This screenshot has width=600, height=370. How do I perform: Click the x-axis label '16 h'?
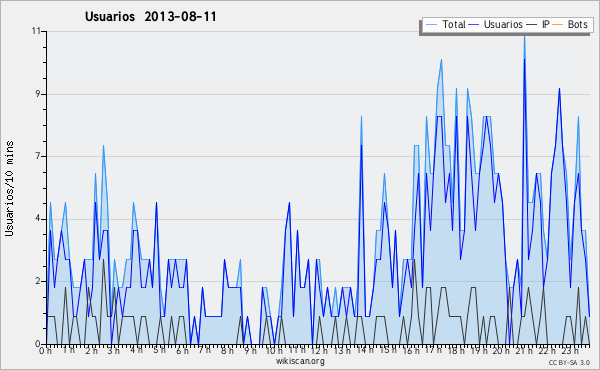pyautogui.click(x=410, y=351)
